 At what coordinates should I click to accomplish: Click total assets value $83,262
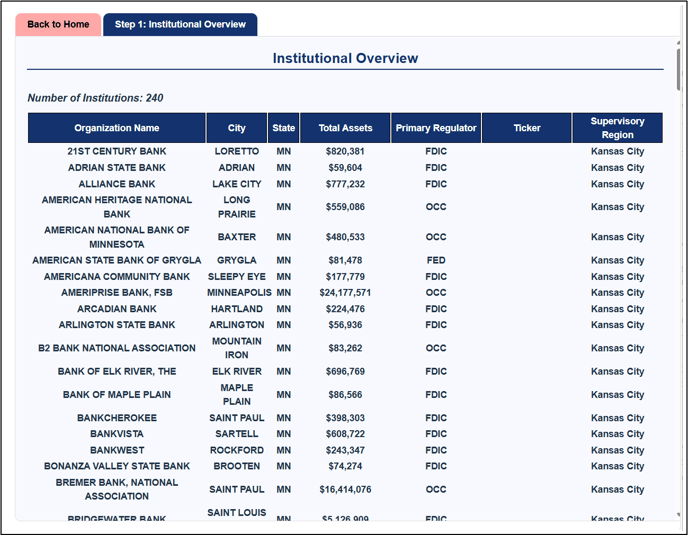[x=345, y=348]
